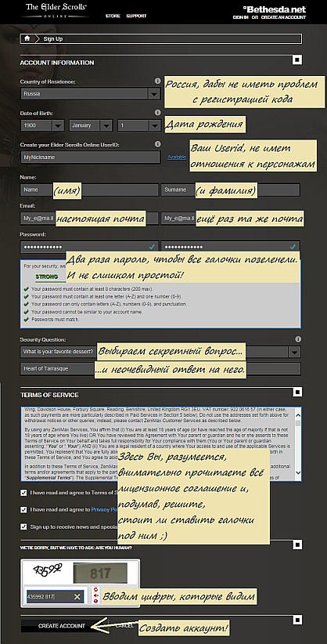
Task: Click the info icon for Country of Residence
Action: (157, 81)
